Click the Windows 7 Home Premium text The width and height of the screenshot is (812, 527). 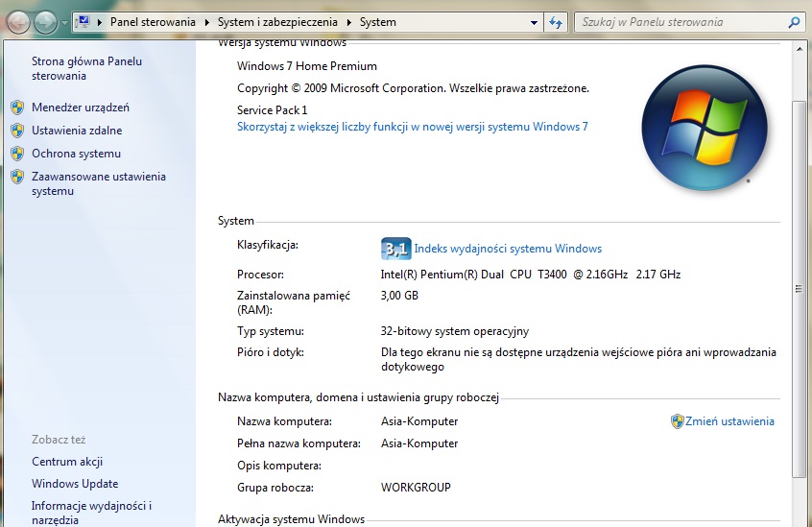click(x=306, y=66)
